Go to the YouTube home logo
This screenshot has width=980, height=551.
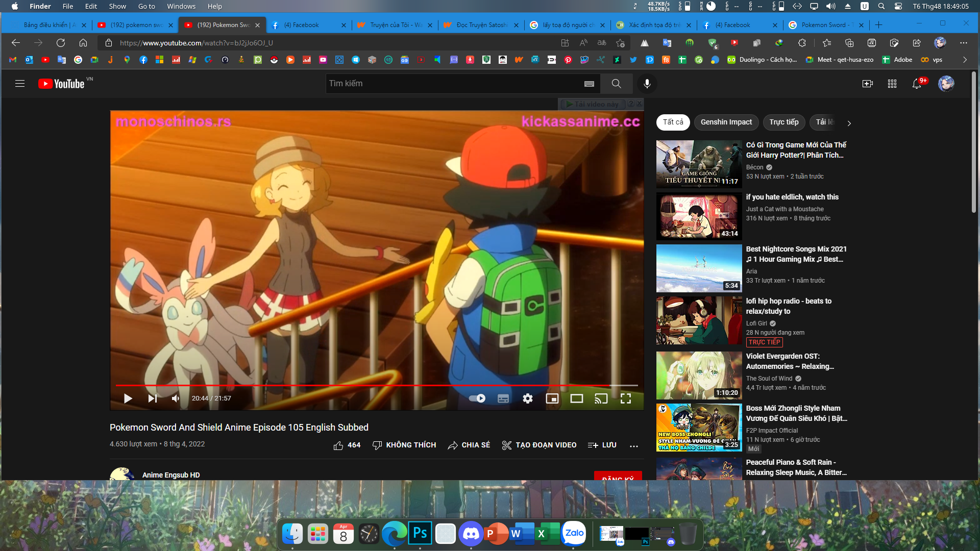[x=62, y=84]
